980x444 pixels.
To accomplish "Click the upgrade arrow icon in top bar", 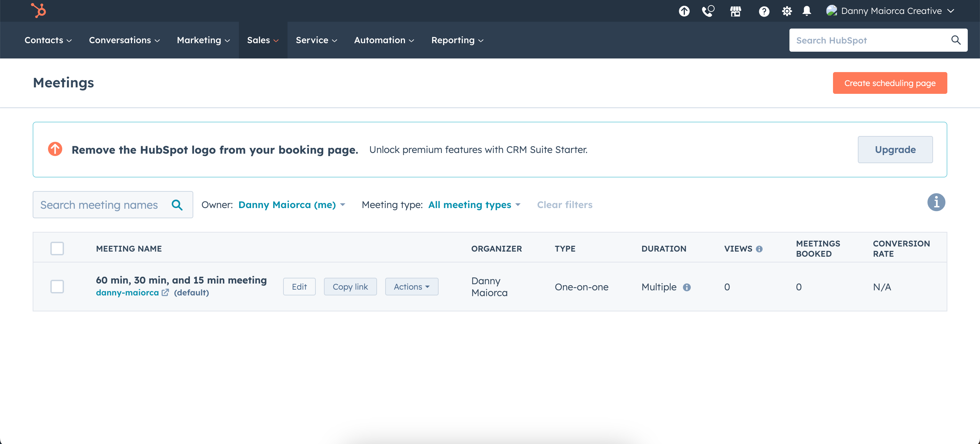I will (684, 11).
